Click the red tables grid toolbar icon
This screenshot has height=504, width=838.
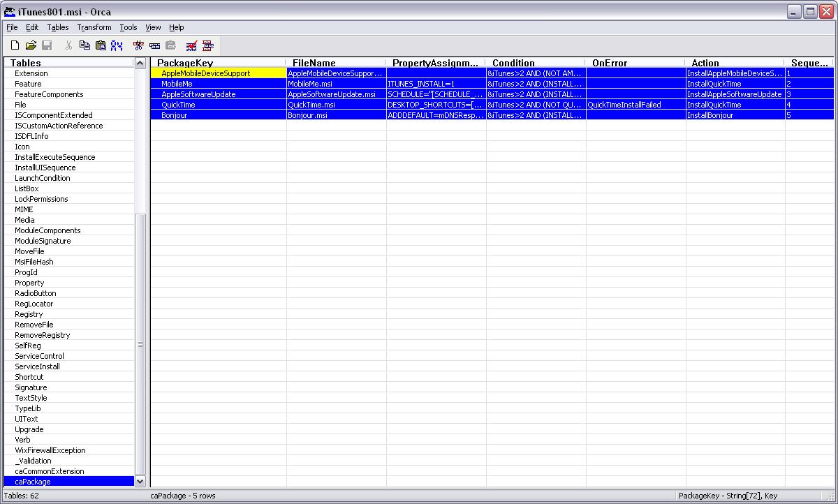[207, 45]
